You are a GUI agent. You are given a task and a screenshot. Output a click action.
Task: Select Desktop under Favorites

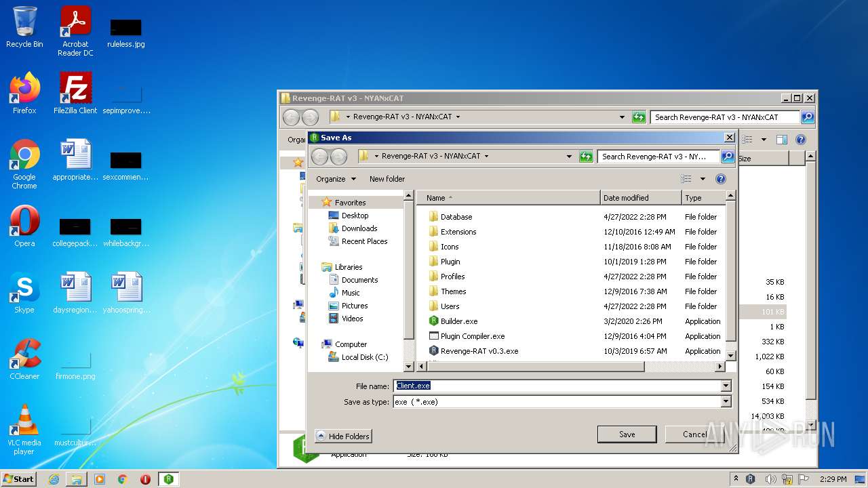pos(349,216)
